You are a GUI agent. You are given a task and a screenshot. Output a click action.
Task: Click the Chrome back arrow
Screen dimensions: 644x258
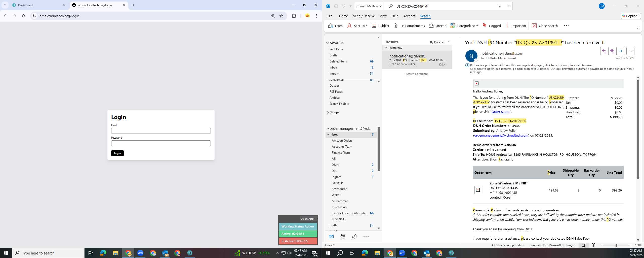(x=6, y=16)
